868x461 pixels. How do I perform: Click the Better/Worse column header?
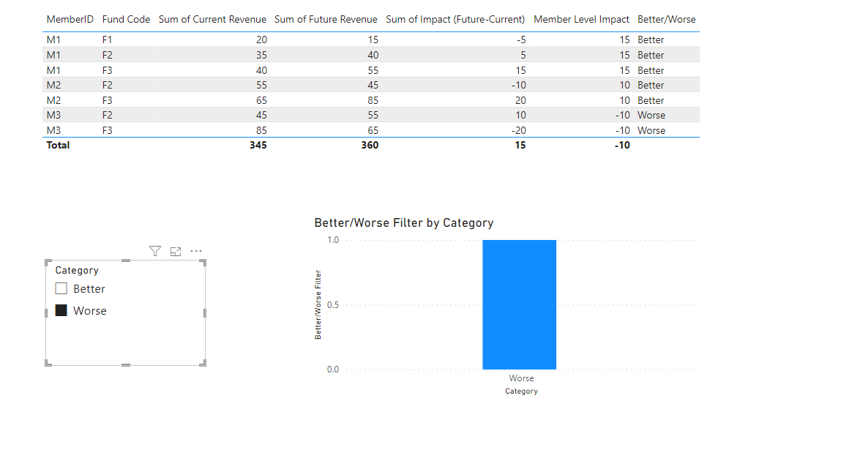tap(667, 19)
